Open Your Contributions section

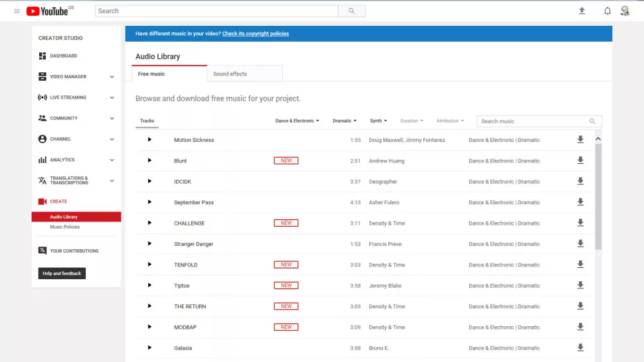[68, 251]
